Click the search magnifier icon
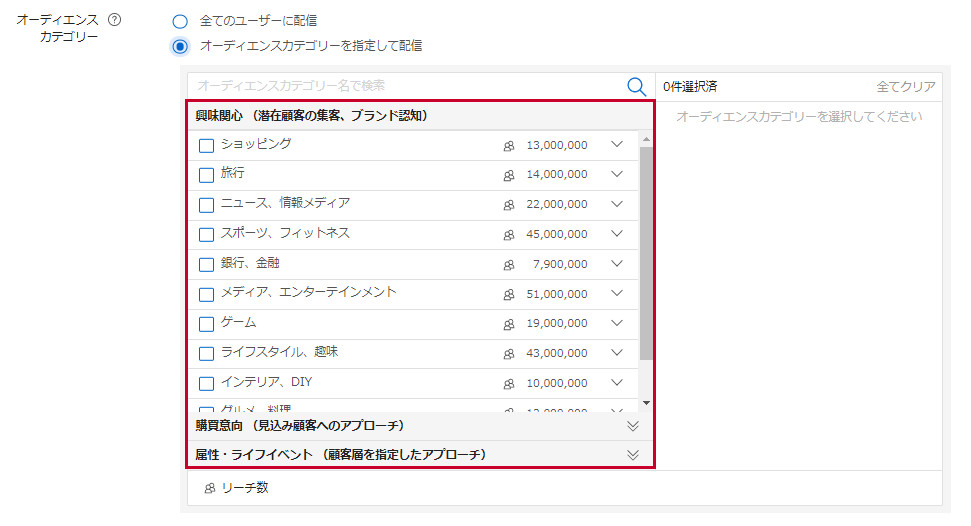The image size is (971, 526). click(x=636, y=87)
